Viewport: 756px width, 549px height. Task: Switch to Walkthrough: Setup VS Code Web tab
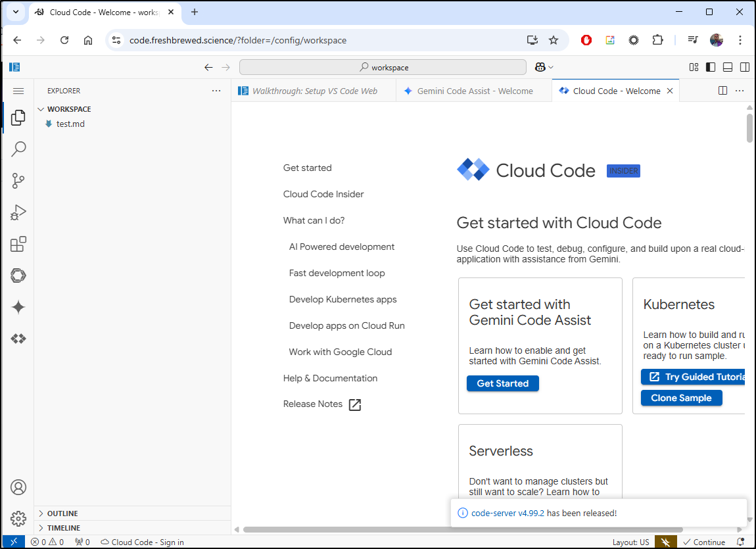click(x=314, y=91)
